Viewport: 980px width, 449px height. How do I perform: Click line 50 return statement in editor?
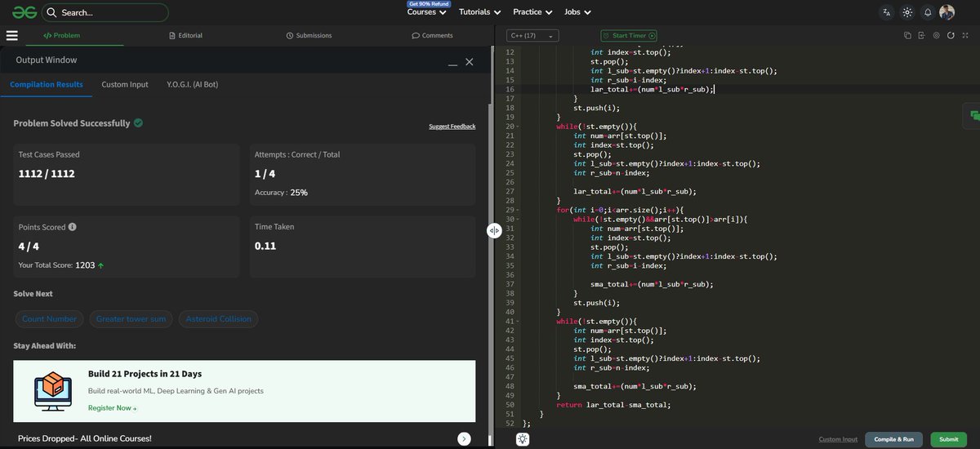point(613,405)
